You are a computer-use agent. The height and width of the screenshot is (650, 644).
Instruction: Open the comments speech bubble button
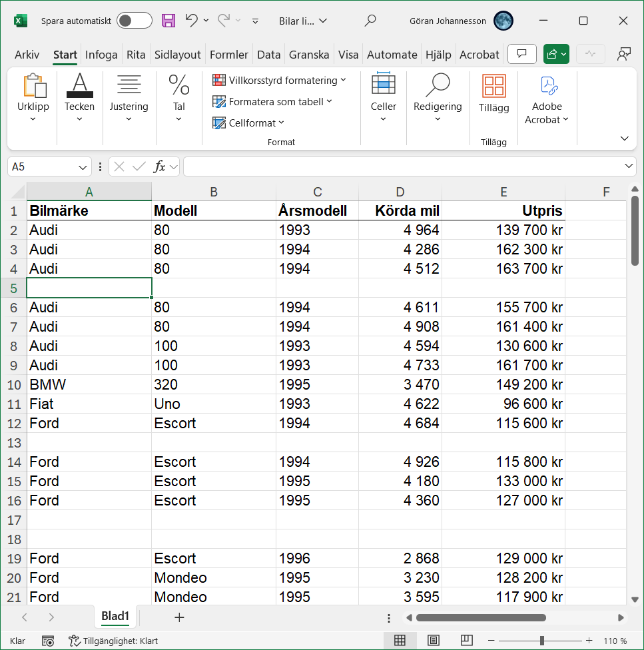pos(522,54)
